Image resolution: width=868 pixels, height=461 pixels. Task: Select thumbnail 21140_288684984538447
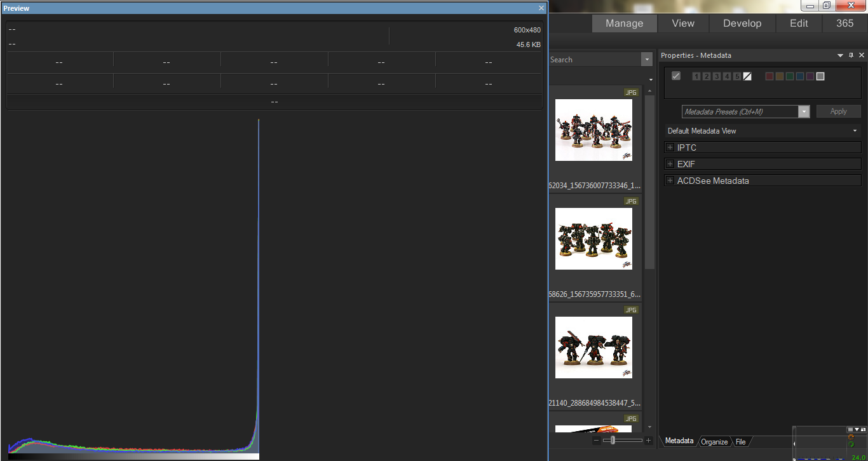coord(593,347)
